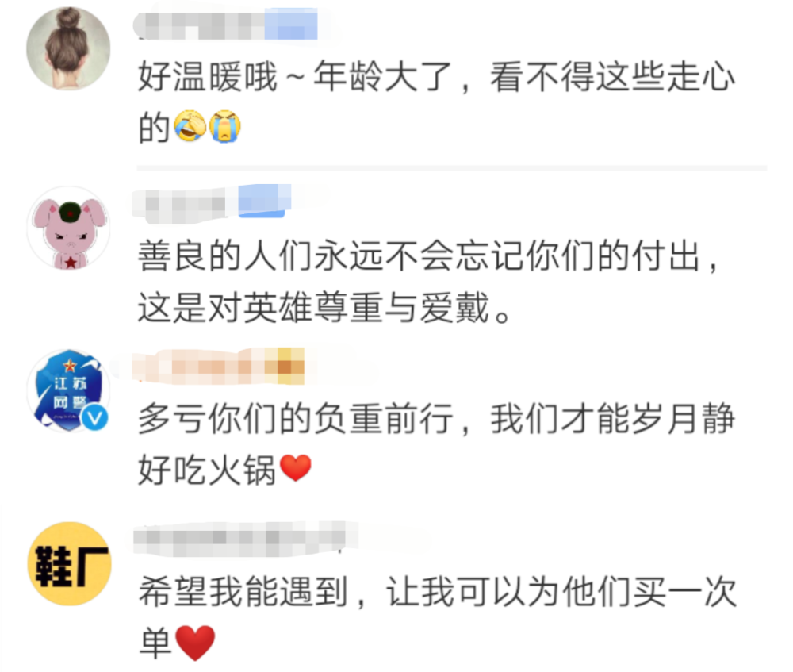Open the blurred username above 善良的人们 comment

[185, 205]
